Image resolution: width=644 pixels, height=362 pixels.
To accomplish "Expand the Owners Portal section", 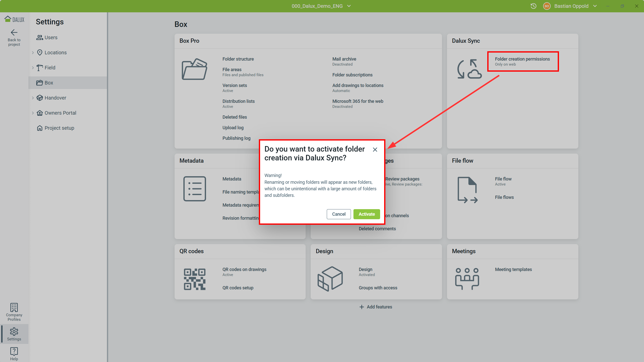I will pos(33,113).
